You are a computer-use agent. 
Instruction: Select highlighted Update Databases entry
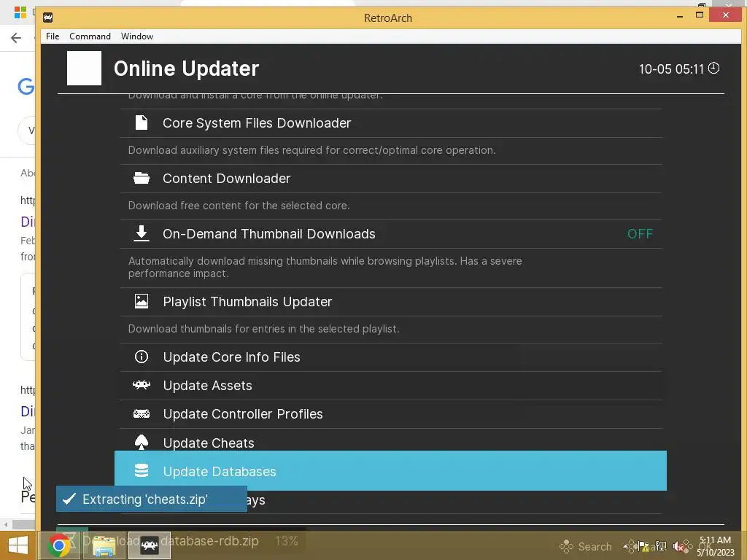(391, 471)
